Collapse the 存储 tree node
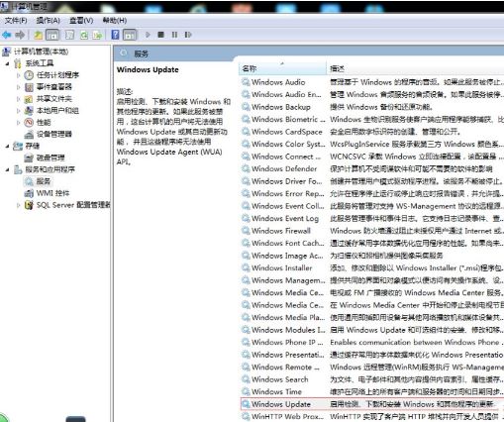Screen dimensions: 504x422 8,146
